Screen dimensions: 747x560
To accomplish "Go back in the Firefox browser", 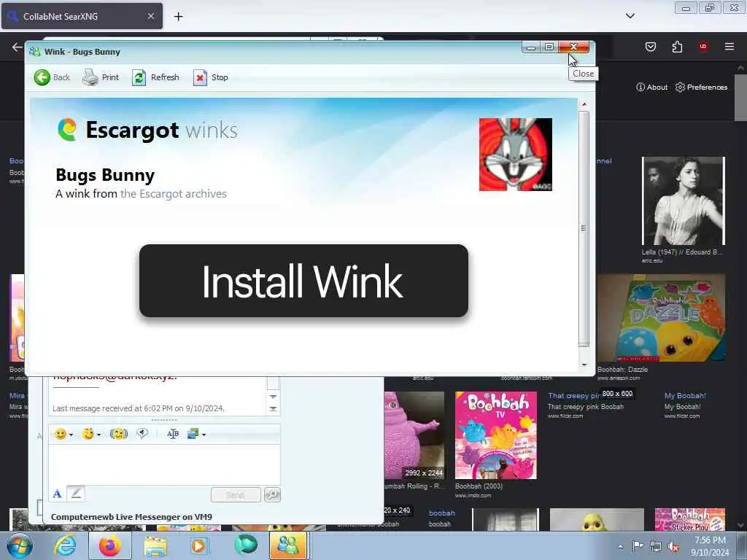I will click(18, 47).
